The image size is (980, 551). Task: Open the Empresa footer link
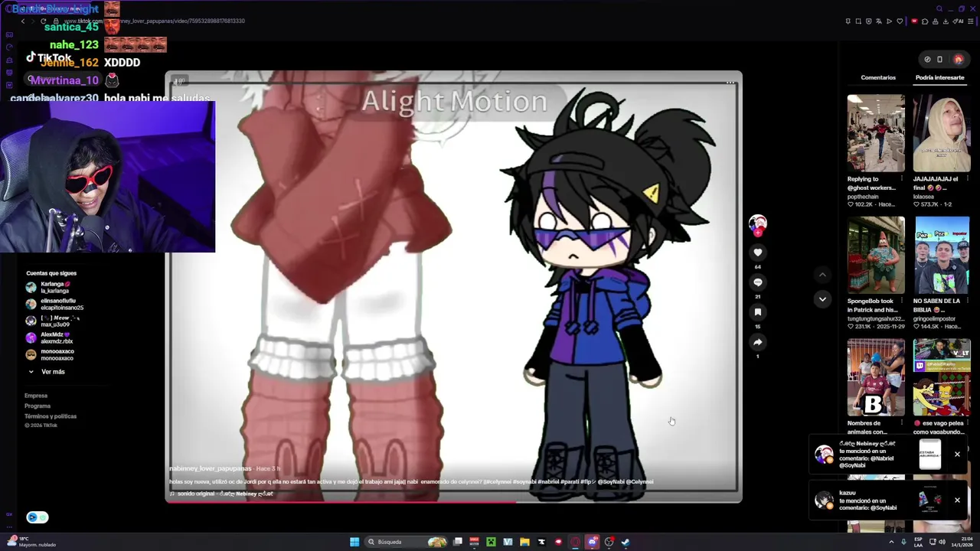click(36, 396)
